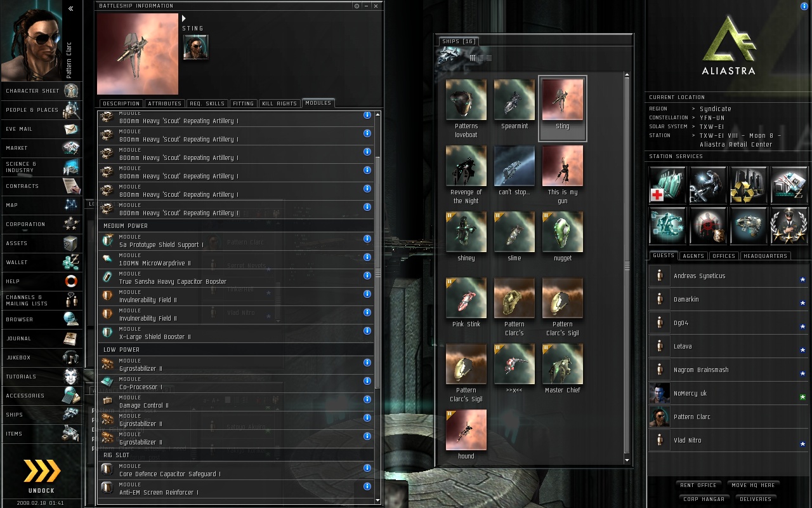Click the Undock button
This screenshot has width=812, height=508.
click(x=41, y=475)
